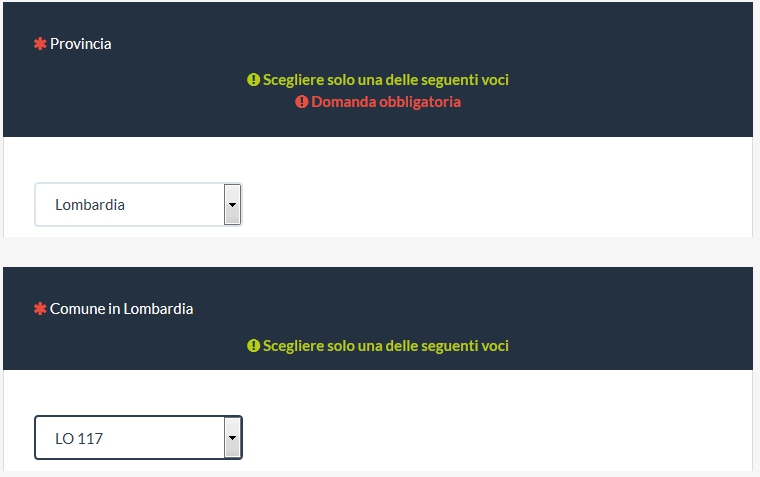The image size is (760, 477).
Task: Click the Provincia question label
Action: 81,44
